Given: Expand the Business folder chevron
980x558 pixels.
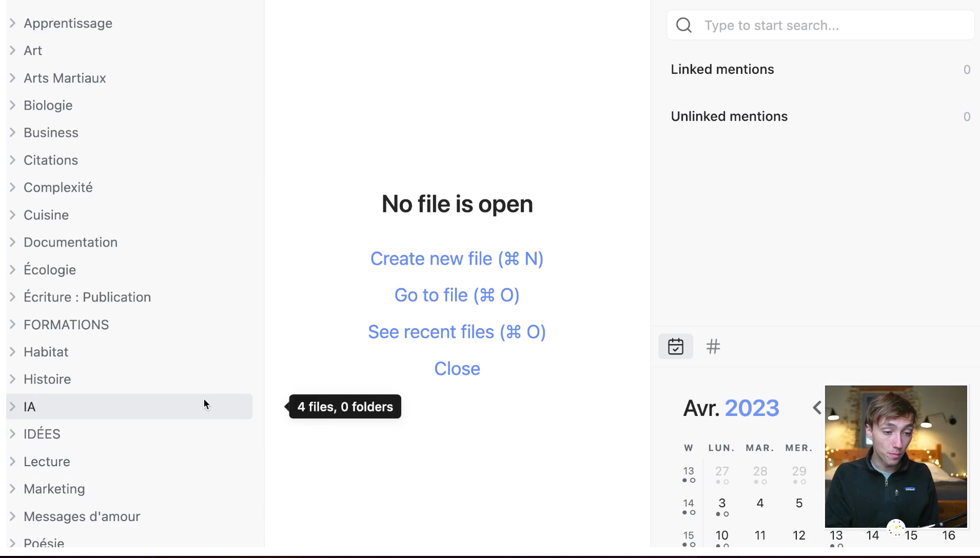Looking at the screenshot, I should coord(13,132).
